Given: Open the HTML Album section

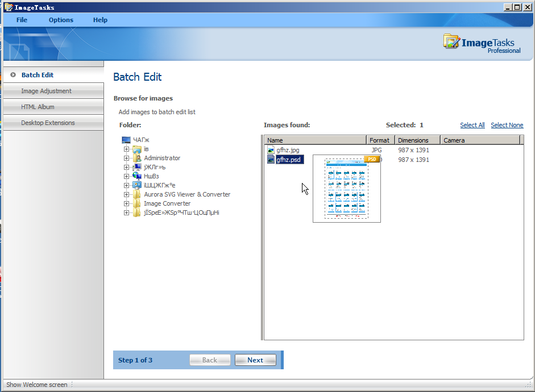Looking at the screenshot, I should coord(53,107).
